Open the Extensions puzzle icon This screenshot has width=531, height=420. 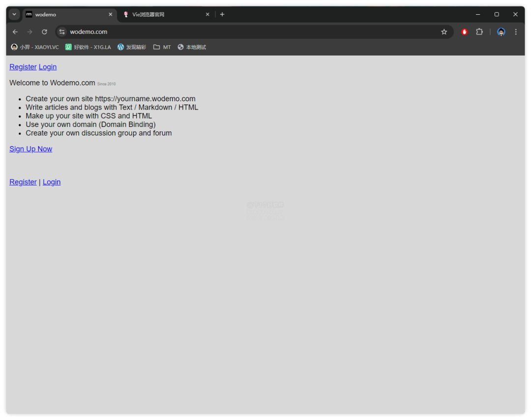click(479, 32)
